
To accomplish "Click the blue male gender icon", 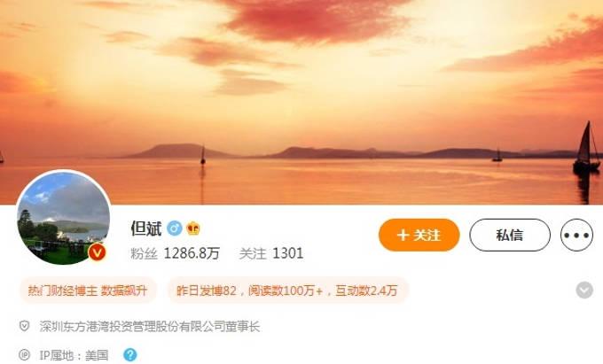I will click(174, 228).
